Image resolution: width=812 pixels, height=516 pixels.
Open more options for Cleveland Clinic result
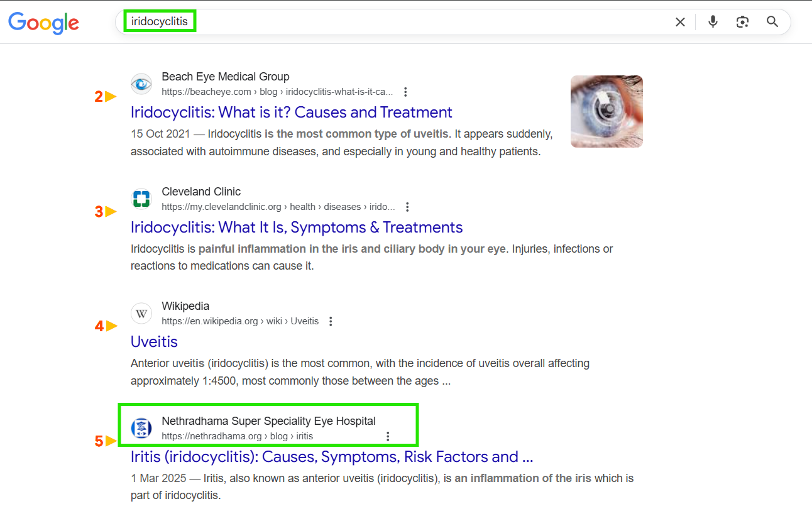pos(407,207)
